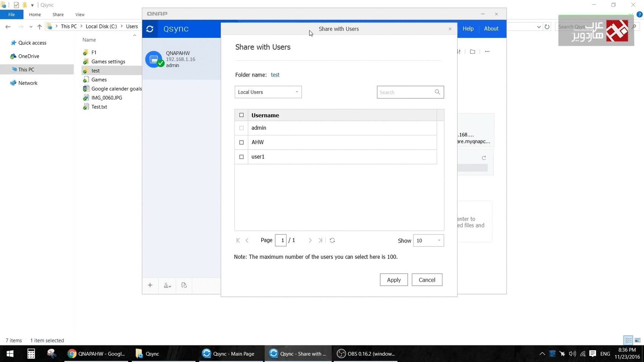Select Network in Explorer sidebar

pos(28,83)
